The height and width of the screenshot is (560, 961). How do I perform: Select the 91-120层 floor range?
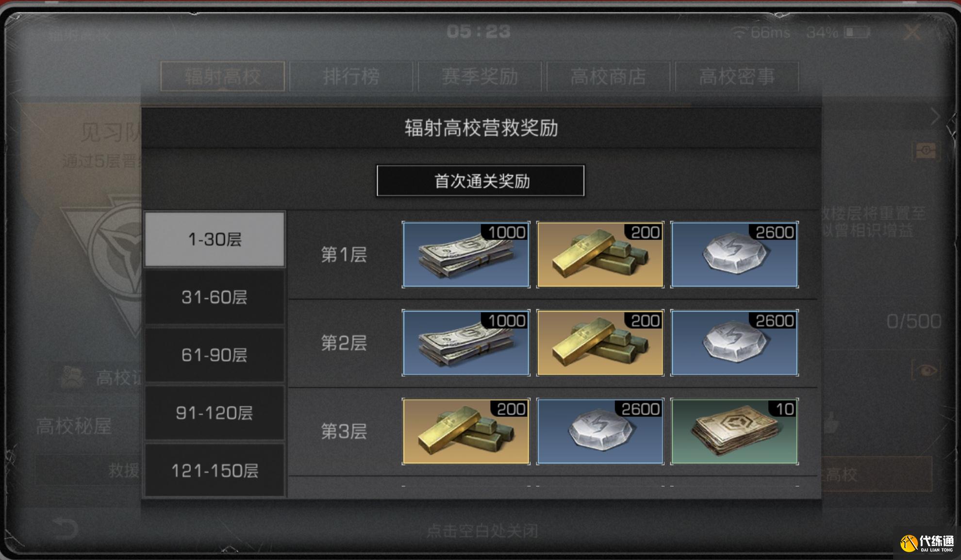pos(215,412)
